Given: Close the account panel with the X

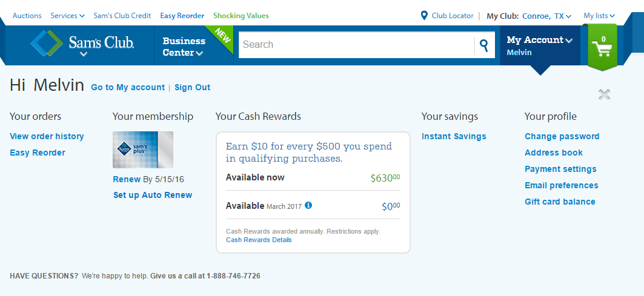Looking at the screenshot, I should pos(604,94).
